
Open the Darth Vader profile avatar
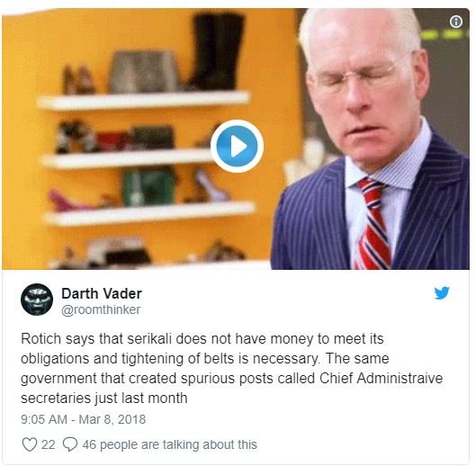37,300
